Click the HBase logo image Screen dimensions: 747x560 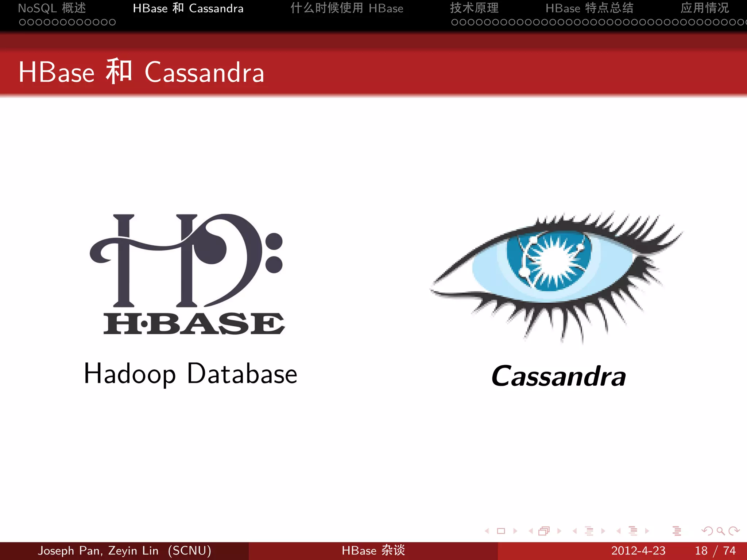tap(187, 274)
